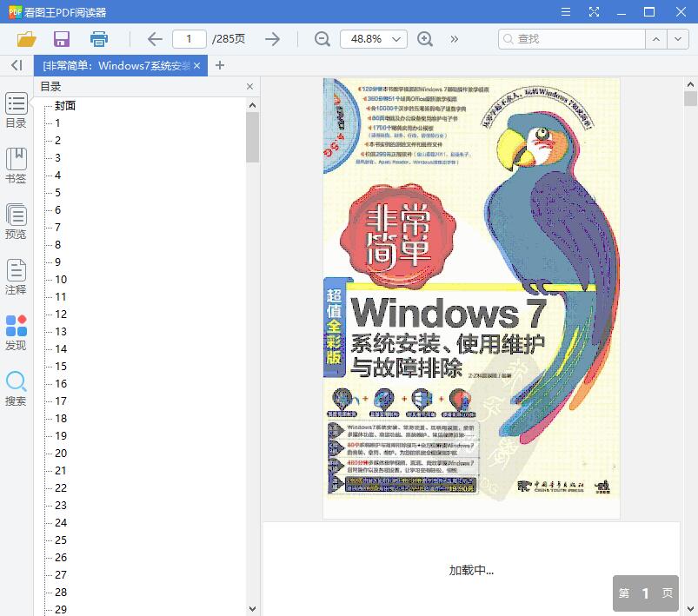Jump to contents entry 12
The height and width of the screenshot is (616, 698).
(x=61, y=314)
